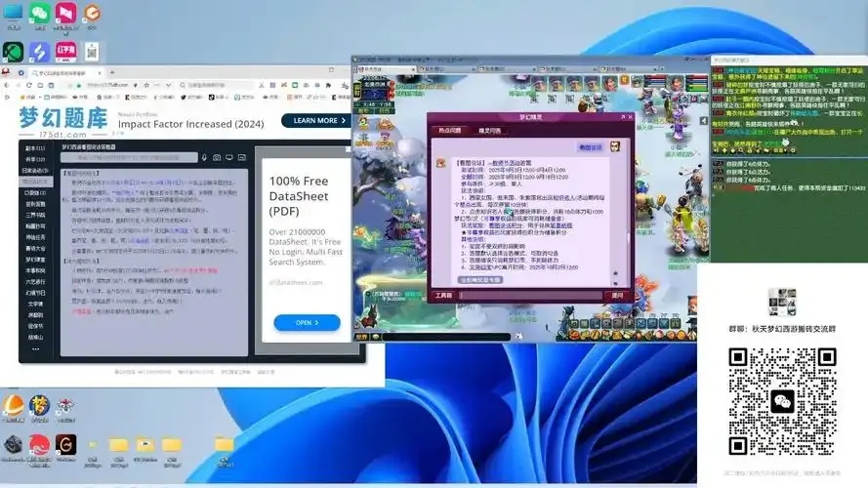Go back in the browser
The height and width of the screenshot is (488, 868).
point(7,85)
